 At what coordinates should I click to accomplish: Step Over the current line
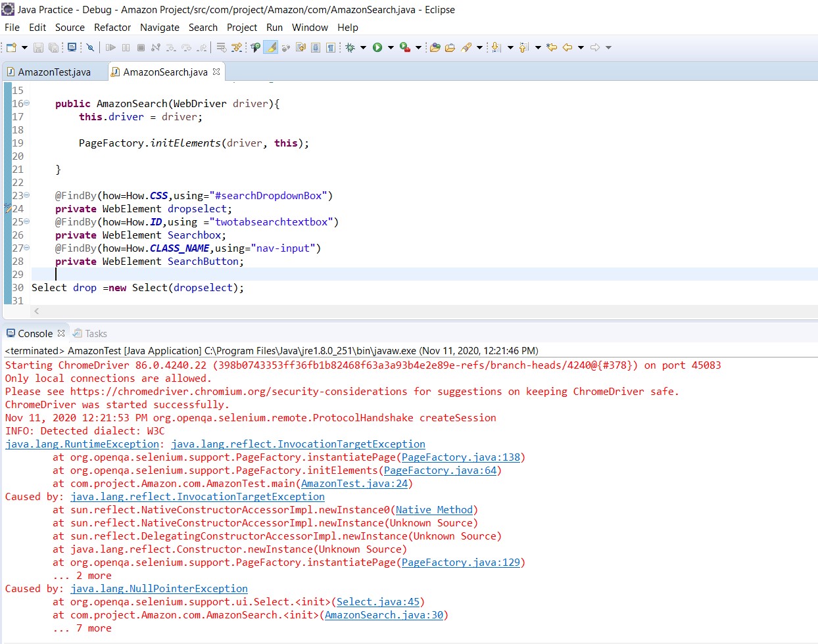click(186, 47)
